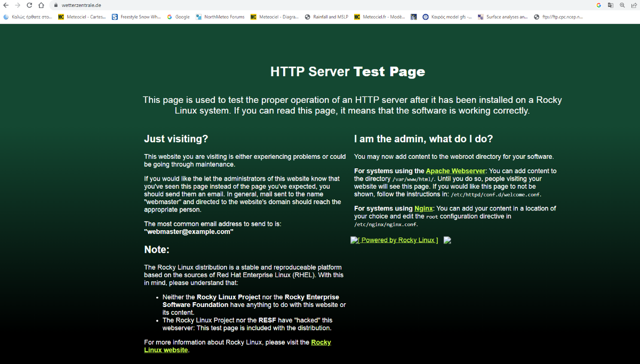Open the unlabeled blue-yellow icon bookmark
The image size is (640, 364).
click(414, 17)
